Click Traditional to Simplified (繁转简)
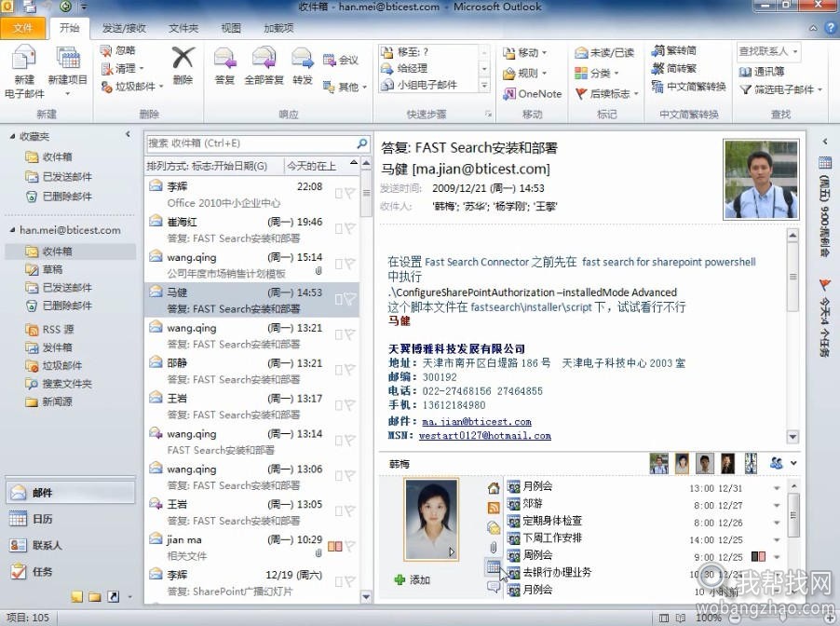The height and width of the screenshot is (626, 840). (x=673, y=50)
